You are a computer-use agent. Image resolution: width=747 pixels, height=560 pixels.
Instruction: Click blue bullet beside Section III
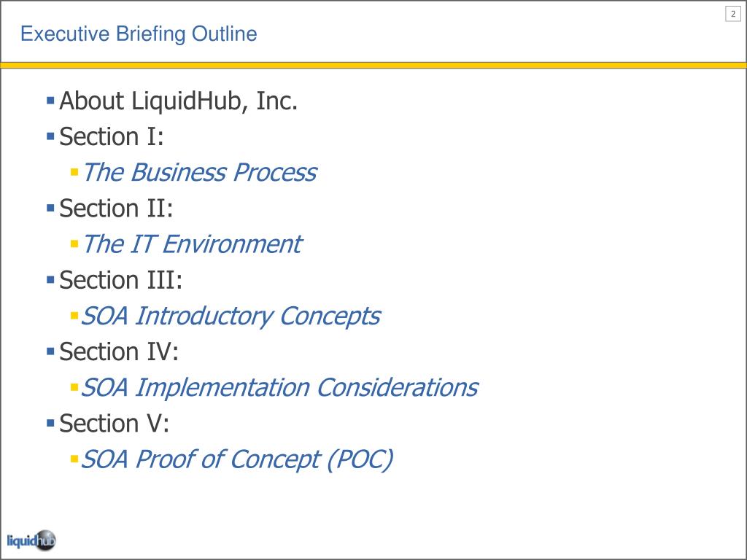50,280
